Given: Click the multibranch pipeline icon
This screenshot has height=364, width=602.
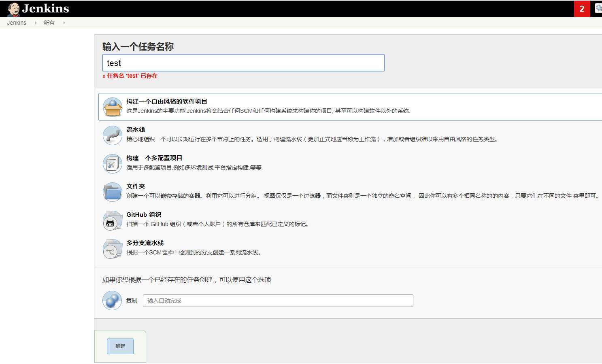Looking at the screenshot, I should coord(113,249).
